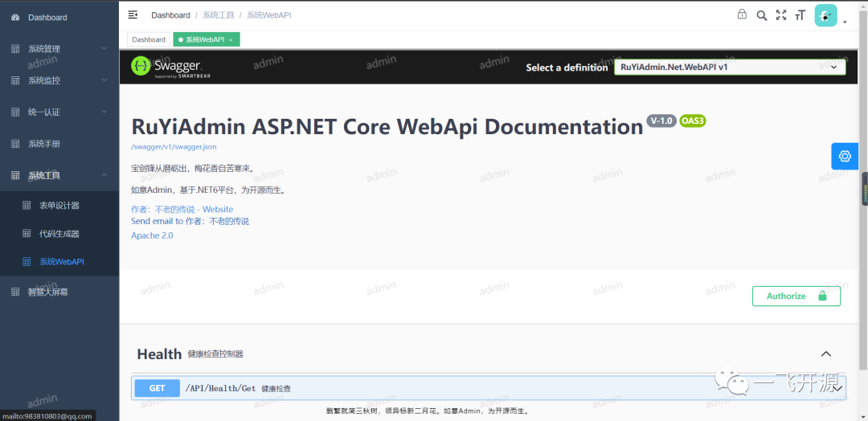Click the 系统WebAPI sidebar grid icon
The width and height of the screenshot is (868, 421).
tap(27, 262)
